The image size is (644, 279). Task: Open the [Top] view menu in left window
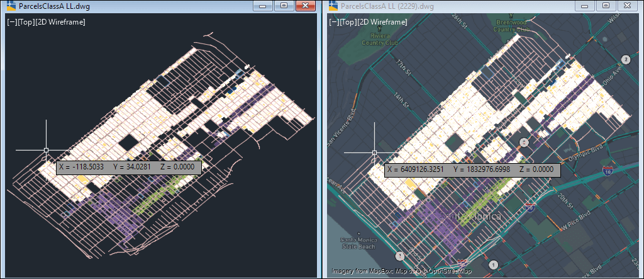tap(26, 22)
